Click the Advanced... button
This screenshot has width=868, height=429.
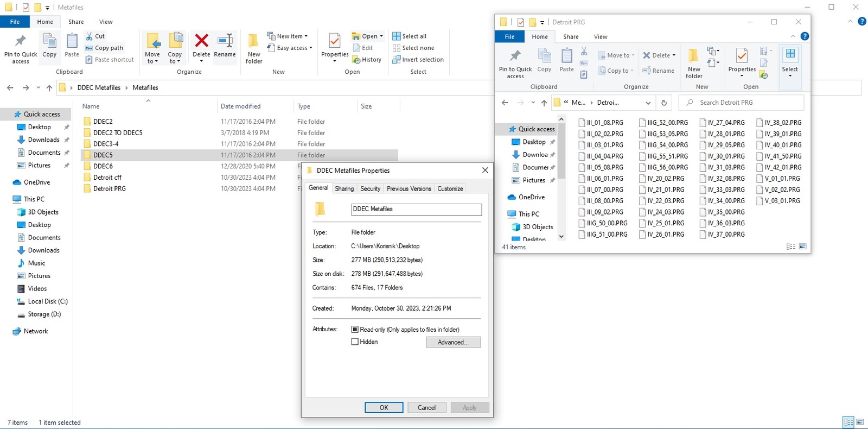tap(453, 342)
